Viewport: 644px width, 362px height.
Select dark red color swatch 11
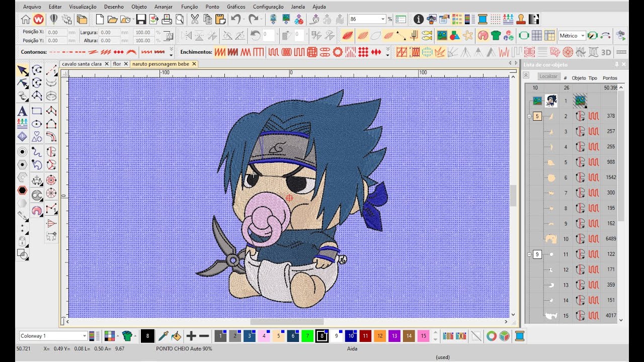tap(365, 336)
